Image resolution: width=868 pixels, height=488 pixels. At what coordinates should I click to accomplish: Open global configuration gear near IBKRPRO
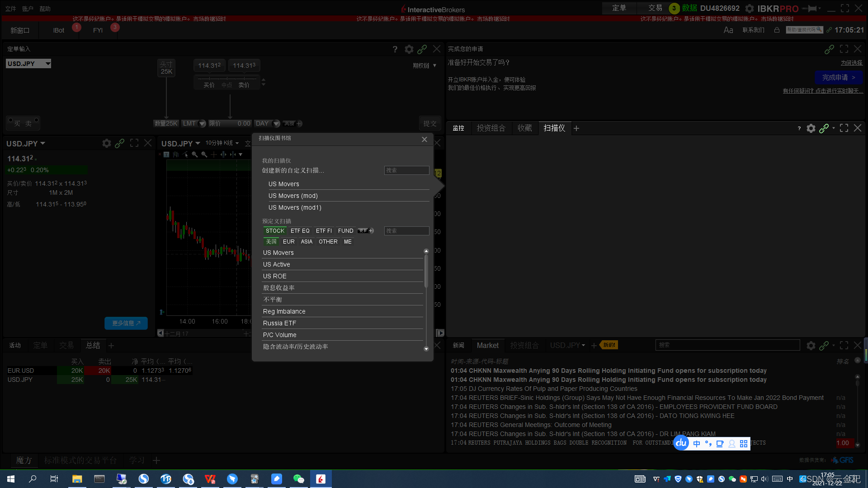pyautogui.click(x=749, y=9)
